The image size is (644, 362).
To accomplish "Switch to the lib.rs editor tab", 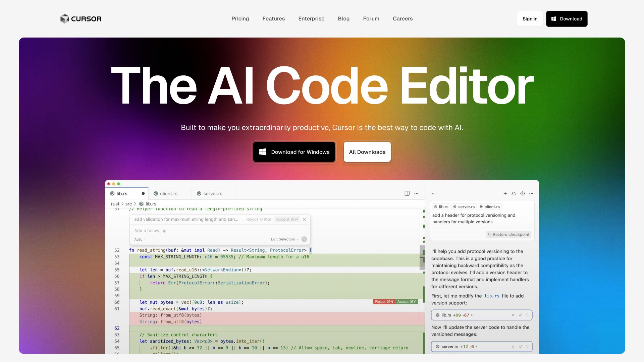I will coord(127,193).
